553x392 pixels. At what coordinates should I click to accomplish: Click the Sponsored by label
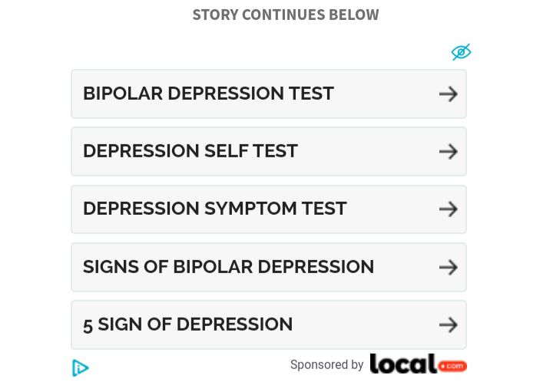tap(326, 365)
